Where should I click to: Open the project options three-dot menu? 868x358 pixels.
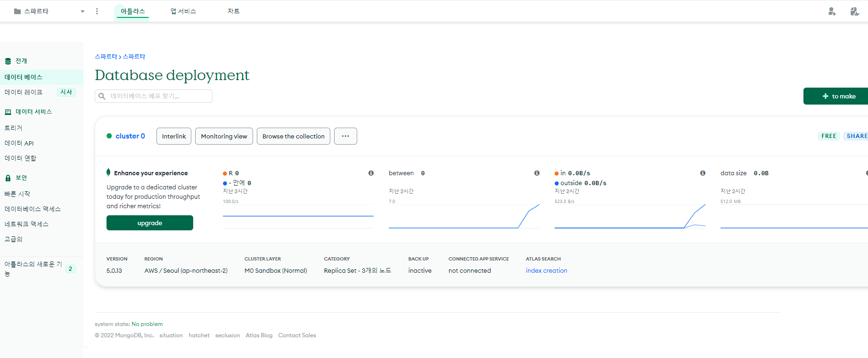(x=97, y=11)
